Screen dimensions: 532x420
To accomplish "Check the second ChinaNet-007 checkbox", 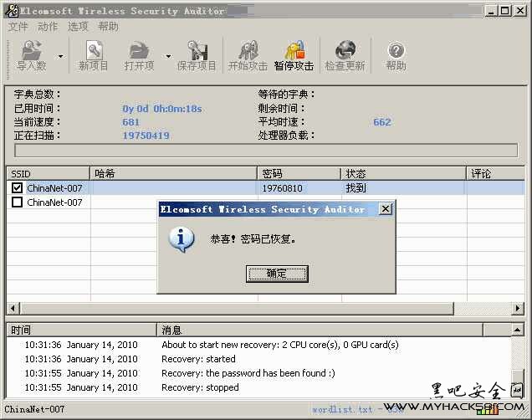I will click(x=17, y=202).
